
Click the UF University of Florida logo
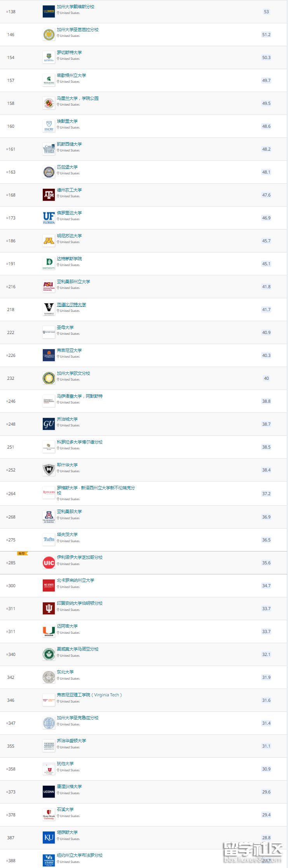[x=49, y=218]
